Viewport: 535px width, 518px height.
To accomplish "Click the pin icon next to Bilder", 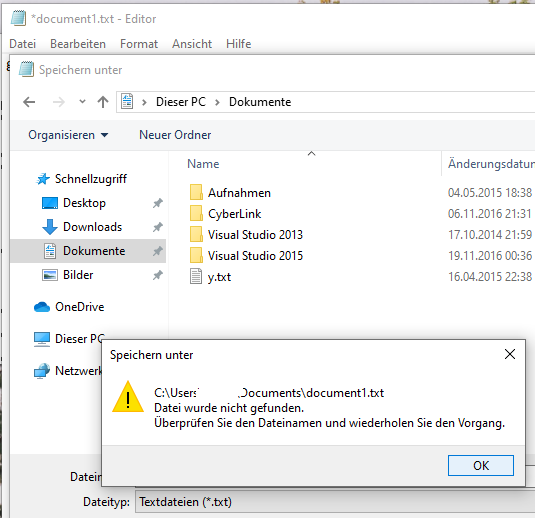I will pos(157,275).
